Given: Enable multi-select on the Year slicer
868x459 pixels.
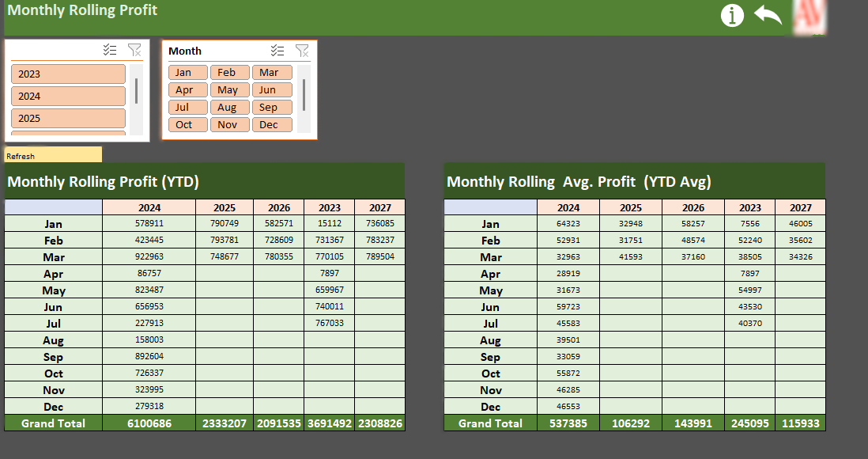Looking at the screenshot, I should pos(110,49).
